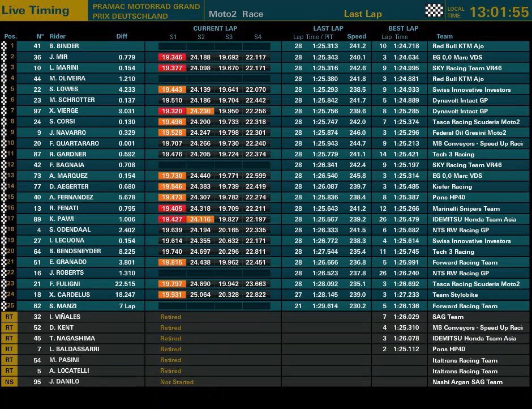Select rider S. CORSI
The height and width of the screenshot is (409, 532).
pyautogui.click(x=62, y=122)
